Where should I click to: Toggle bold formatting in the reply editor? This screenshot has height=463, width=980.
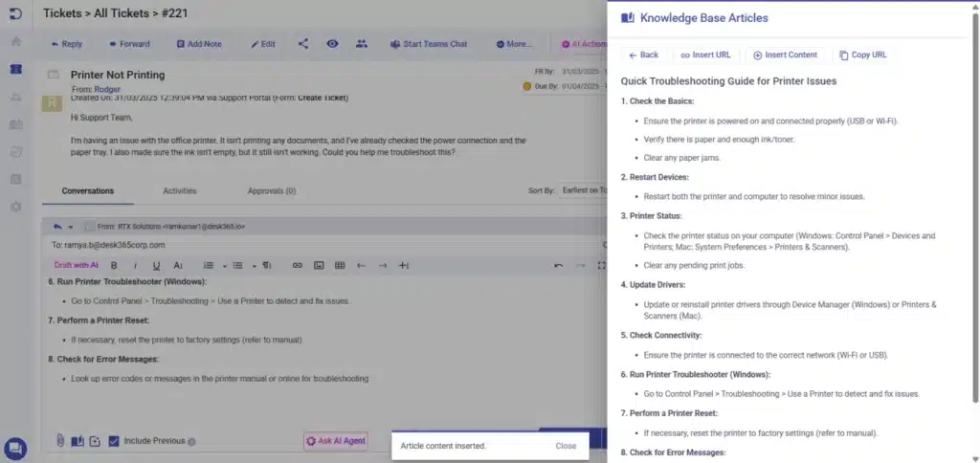click(x=114, y=265)
